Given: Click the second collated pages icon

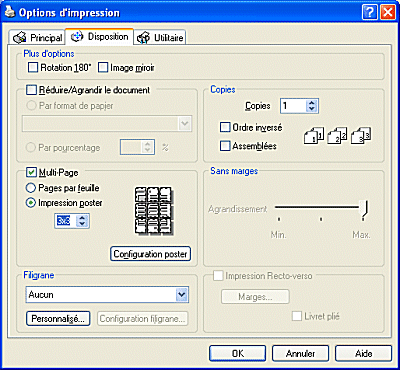Looking at the screenshot, I should click(x=337, y=135).
